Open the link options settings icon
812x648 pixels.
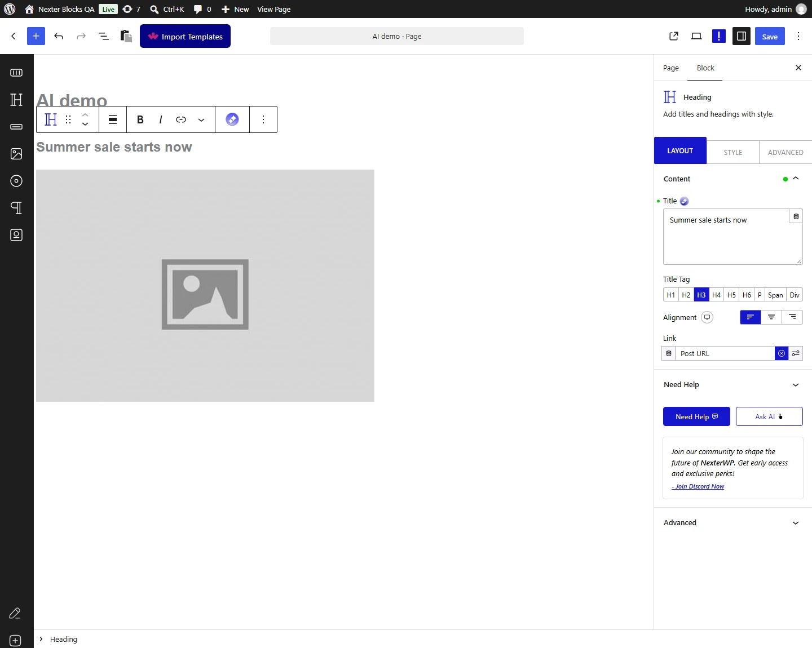(x=796, y=353)
